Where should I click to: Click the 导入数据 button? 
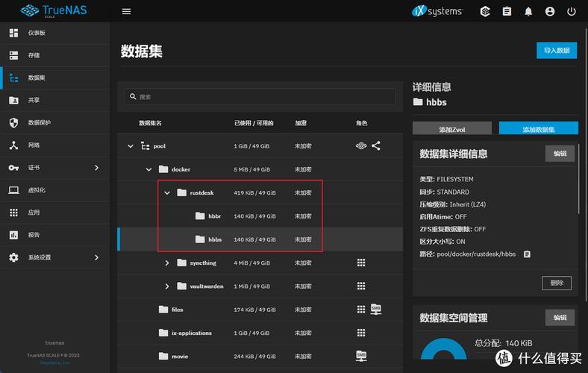click(x=557, y=50)
